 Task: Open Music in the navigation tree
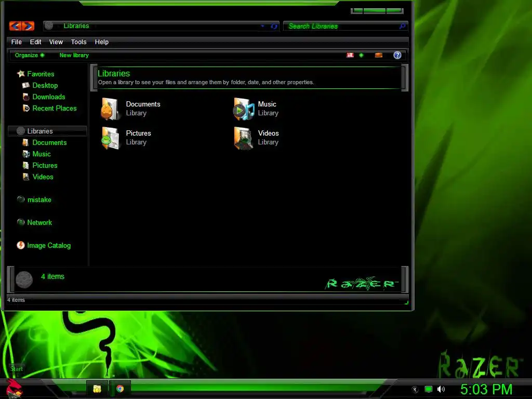[x=42, y=154]
